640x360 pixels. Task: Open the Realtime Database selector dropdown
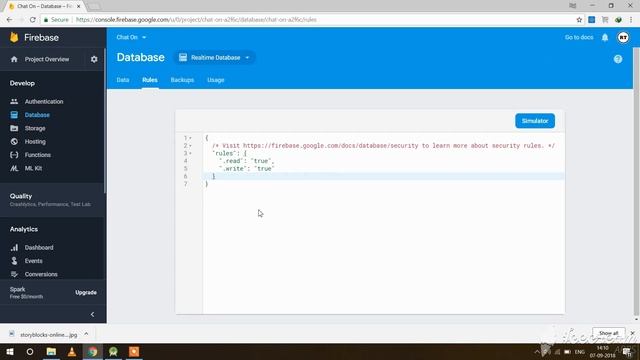[x=215, y=58]
